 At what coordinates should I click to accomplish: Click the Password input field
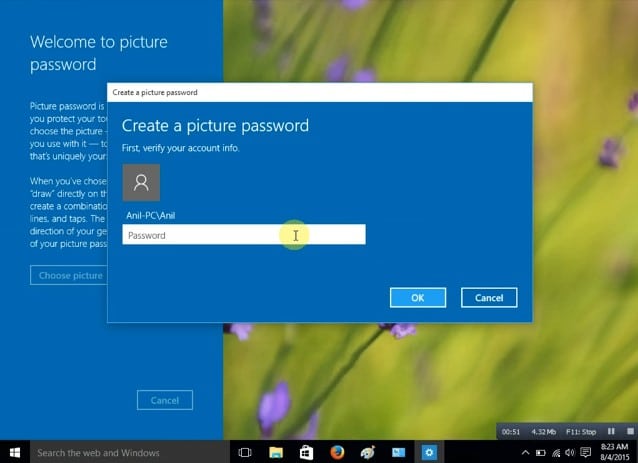pos(244,235)
